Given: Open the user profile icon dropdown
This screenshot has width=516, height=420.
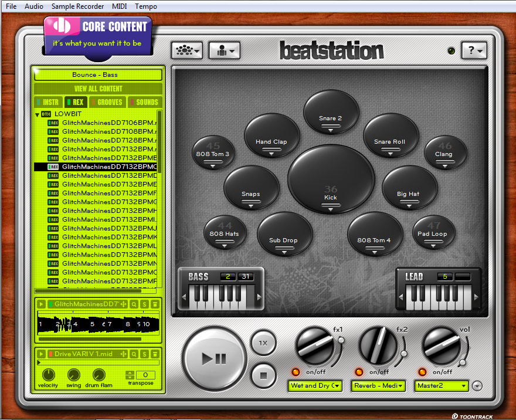Looking at the screenshot, I should tap(225, 50).
